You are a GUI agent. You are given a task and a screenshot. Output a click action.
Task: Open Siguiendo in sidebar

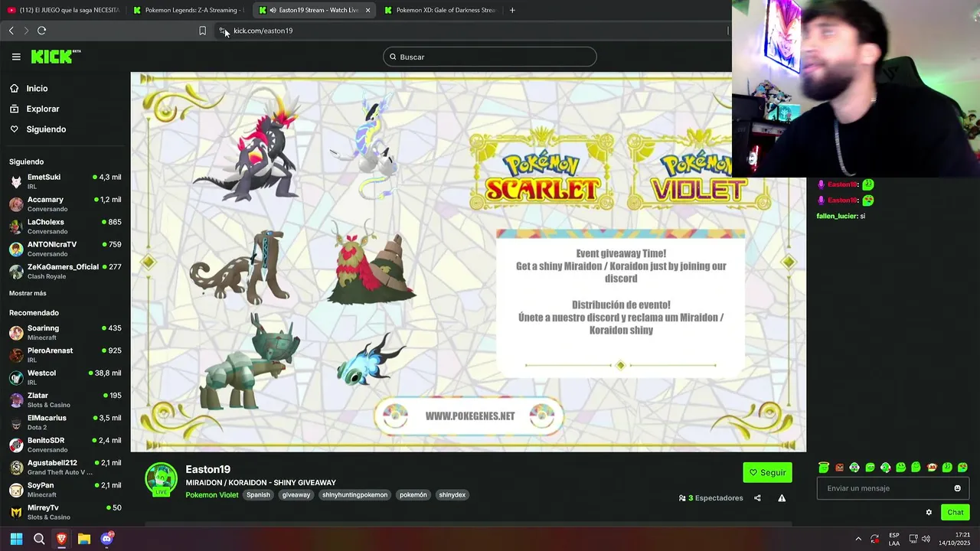click(x=46, y=129)
